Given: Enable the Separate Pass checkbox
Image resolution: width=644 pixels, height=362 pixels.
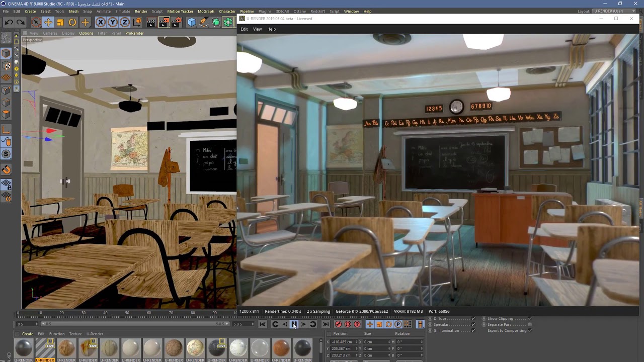Looking at the screenshot, I should tap(530, 324).
